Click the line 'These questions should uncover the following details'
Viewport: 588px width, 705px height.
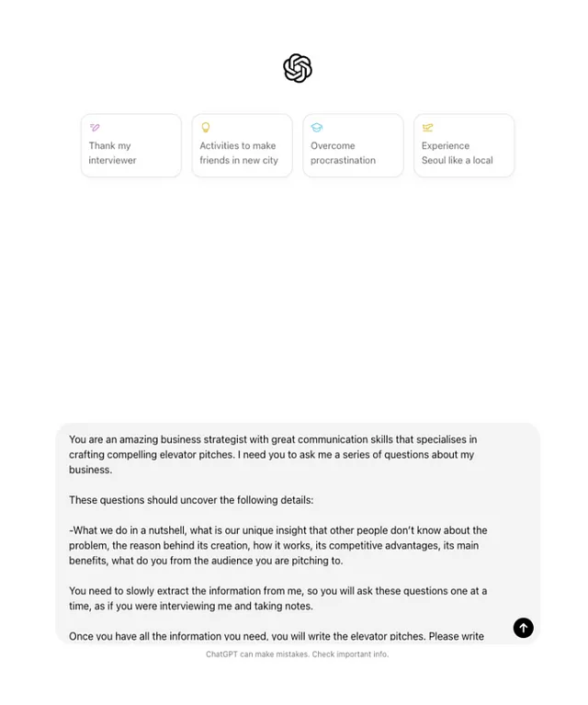[191, 500]
